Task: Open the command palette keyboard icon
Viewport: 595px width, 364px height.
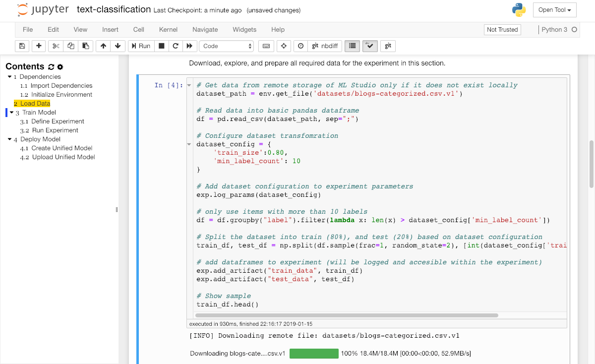Action: click(266, 46)
